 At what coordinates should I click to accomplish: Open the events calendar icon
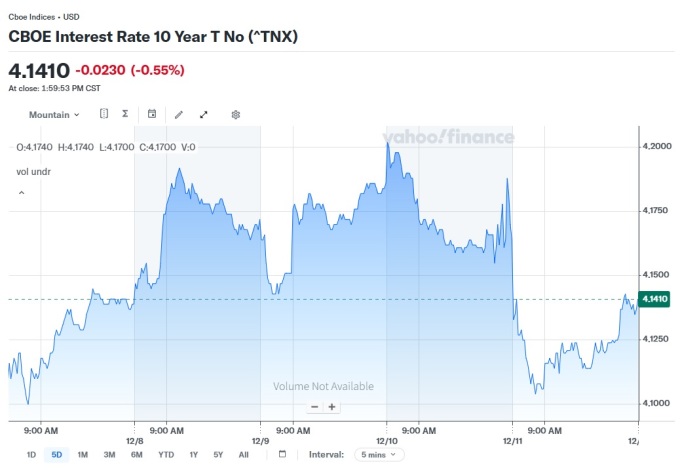(152, 114)
